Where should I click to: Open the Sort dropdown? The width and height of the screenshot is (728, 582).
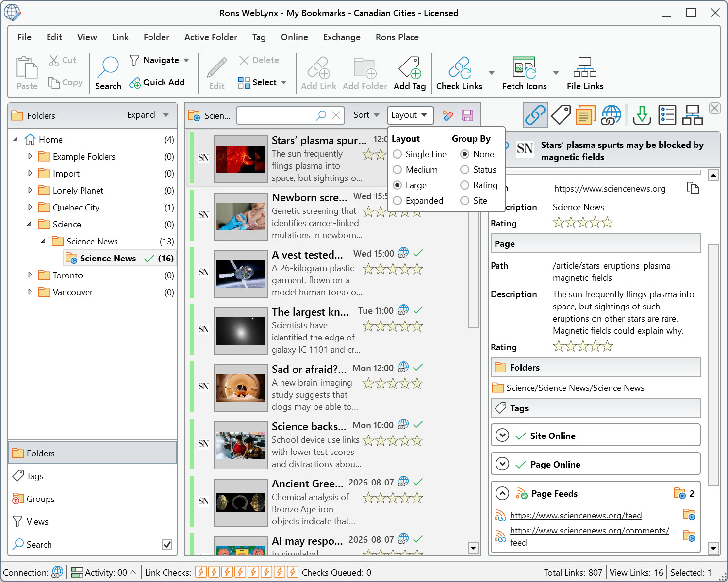coord(366,115)
